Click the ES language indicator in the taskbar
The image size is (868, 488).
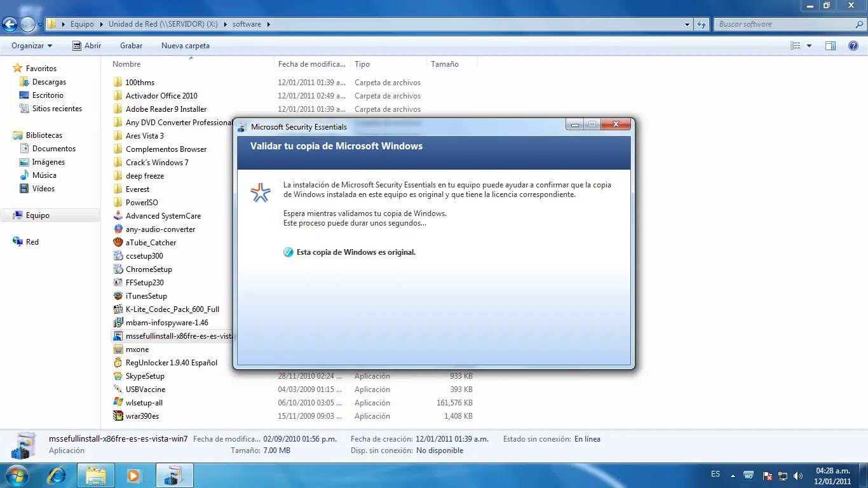coord(715,474)
